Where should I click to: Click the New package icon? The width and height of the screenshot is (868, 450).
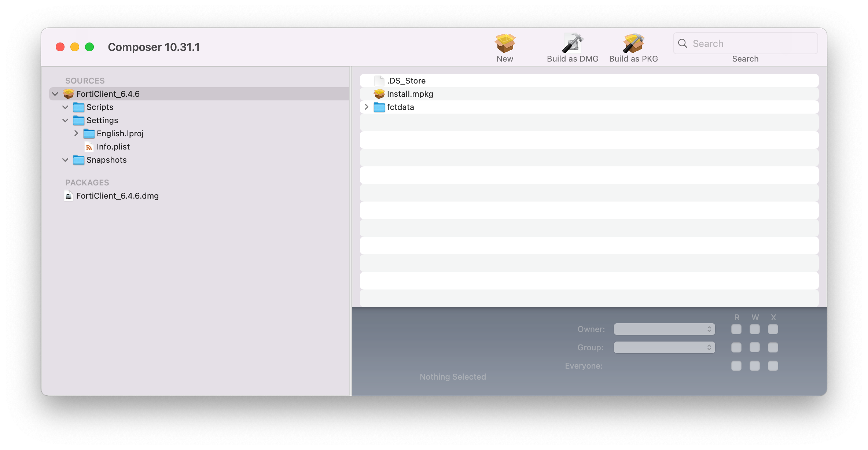505,43
